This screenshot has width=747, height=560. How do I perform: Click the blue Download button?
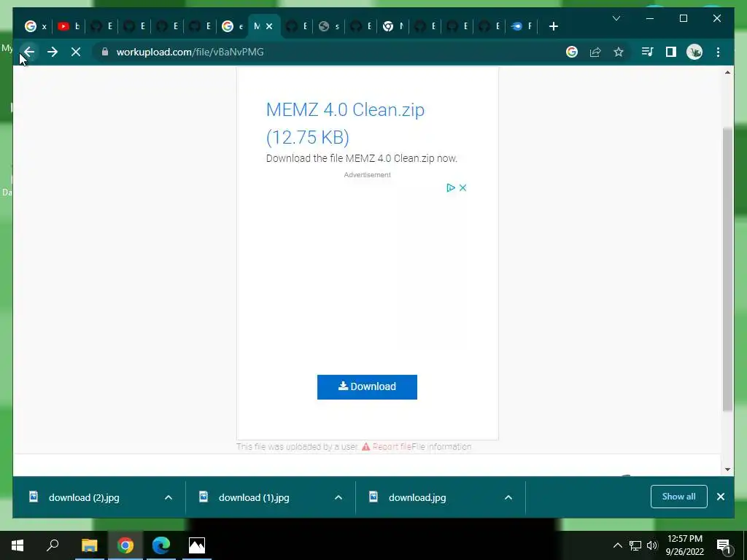coord(368,386)
